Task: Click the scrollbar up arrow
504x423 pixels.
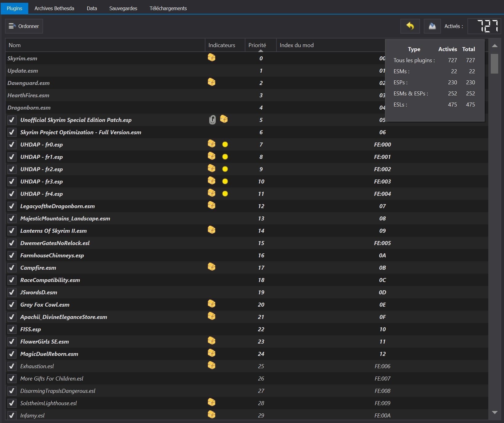Action: tap(495, 46)
